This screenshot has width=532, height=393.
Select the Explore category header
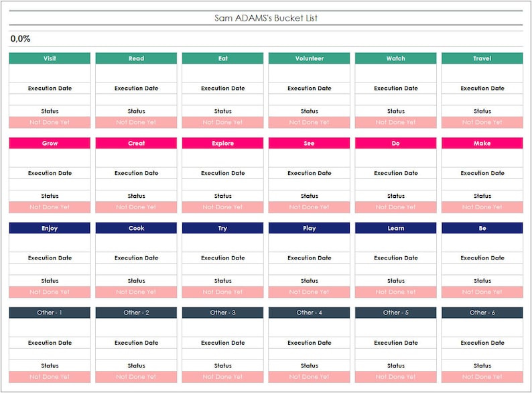[x=222, y=143]
